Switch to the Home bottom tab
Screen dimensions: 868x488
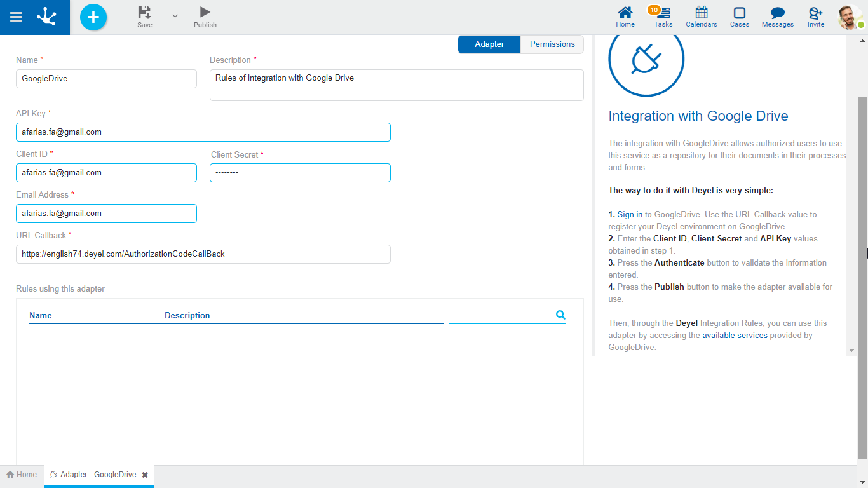click(x=22, y=475)
